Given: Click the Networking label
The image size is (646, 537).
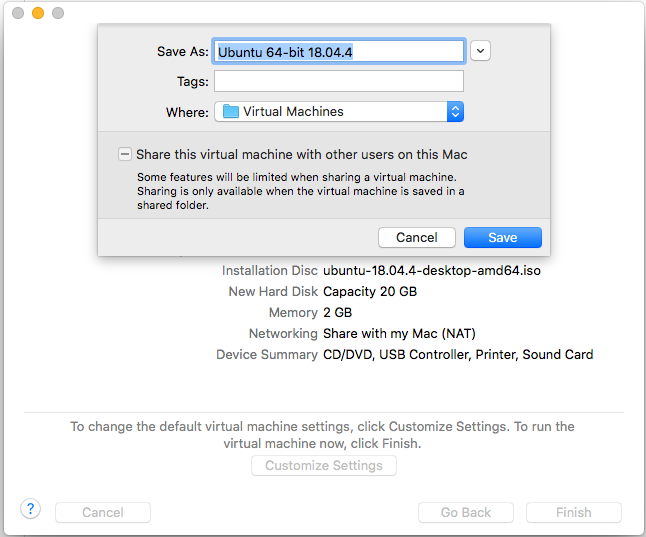Looking at the screenshot, I should [x=283, y=333].
